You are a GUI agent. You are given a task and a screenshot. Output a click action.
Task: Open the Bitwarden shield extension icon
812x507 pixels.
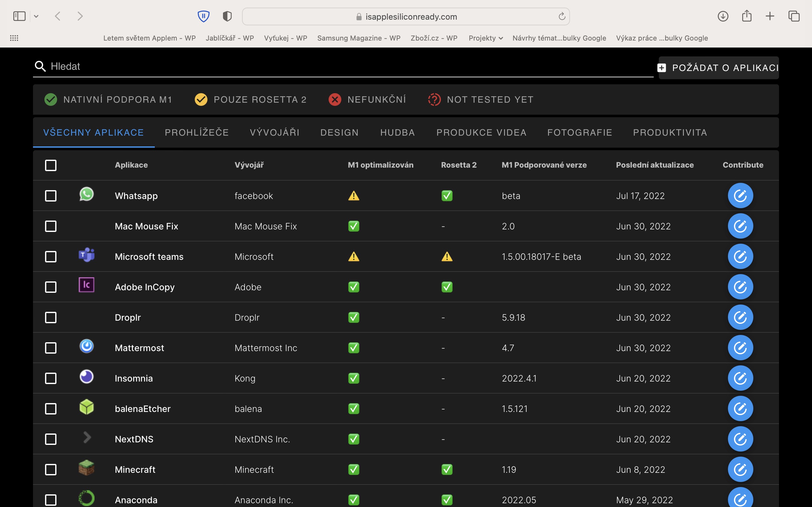click(x=203, y=16)
